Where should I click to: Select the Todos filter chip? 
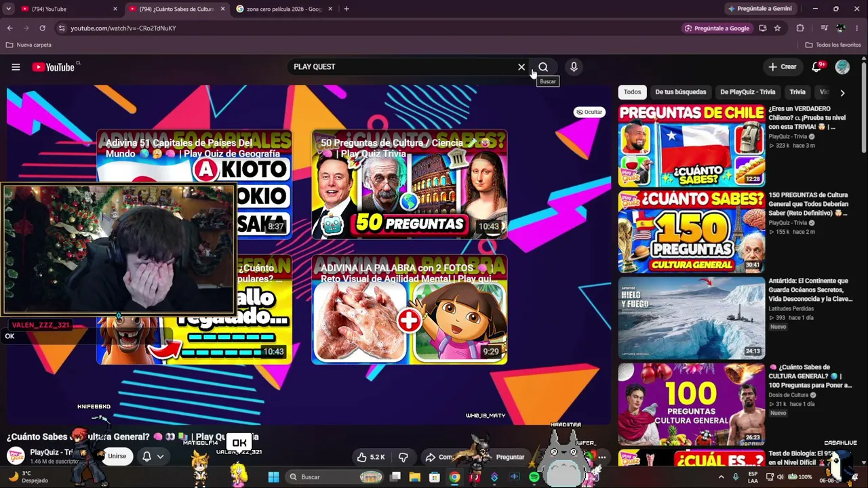tap(632, 92)
